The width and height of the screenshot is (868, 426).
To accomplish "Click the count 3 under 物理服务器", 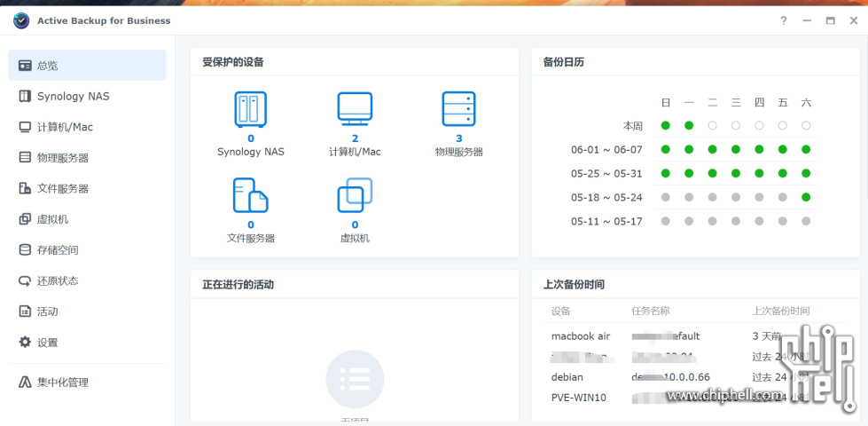I will pos(459,138).
